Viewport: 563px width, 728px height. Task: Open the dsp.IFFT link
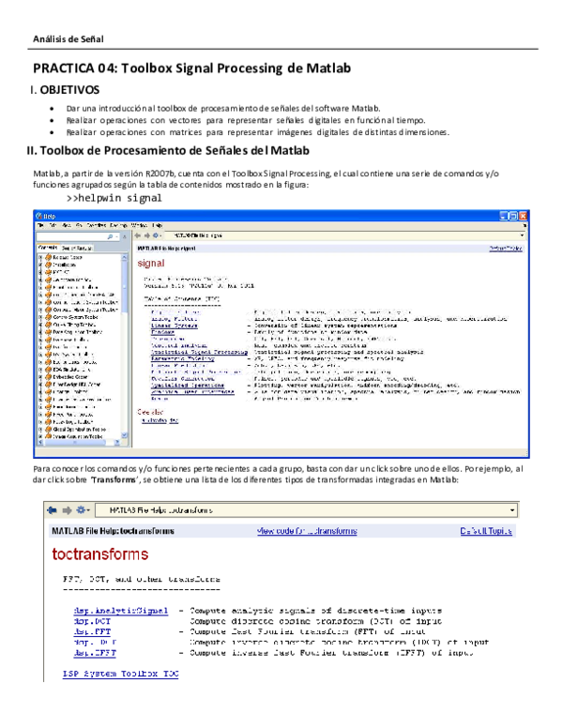(x=95, y=653)
